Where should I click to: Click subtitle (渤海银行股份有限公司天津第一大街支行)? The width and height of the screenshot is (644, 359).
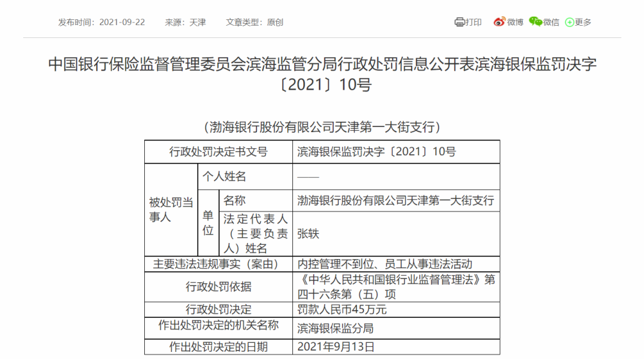(322, 127)
